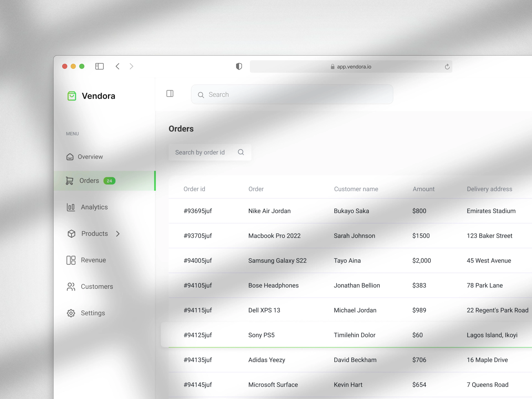
Task: Click the Vendora shopping bag logo
Action: pyautogui.click(x=72, y=96)
